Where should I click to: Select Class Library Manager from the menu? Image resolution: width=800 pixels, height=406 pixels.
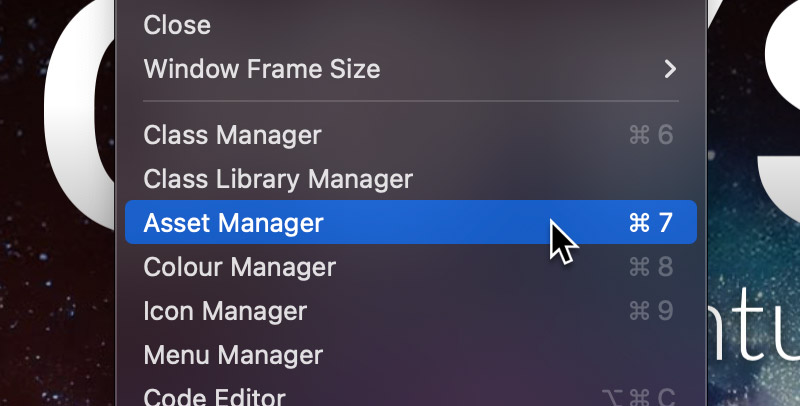pyautogui.click(x=278, y=179)
